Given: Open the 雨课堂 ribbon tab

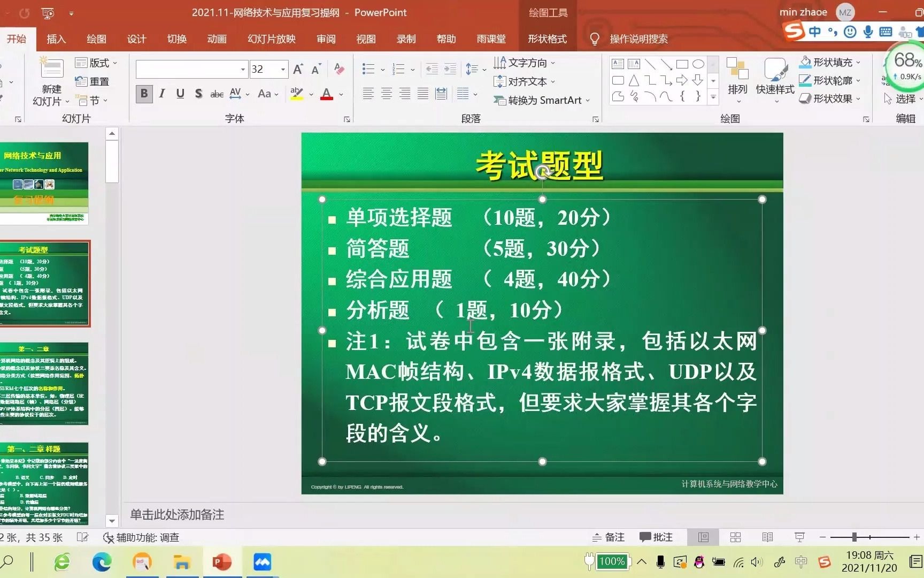Looking at the screenshot, I should coord(490,39).
